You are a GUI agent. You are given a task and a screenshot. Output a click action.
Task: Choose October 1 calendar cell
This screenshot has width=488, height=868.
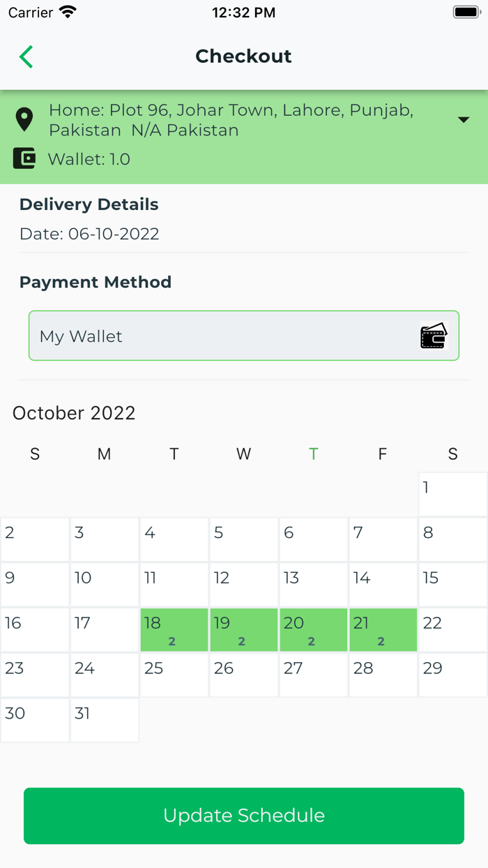pyautogui.click(x=452, y=494)
